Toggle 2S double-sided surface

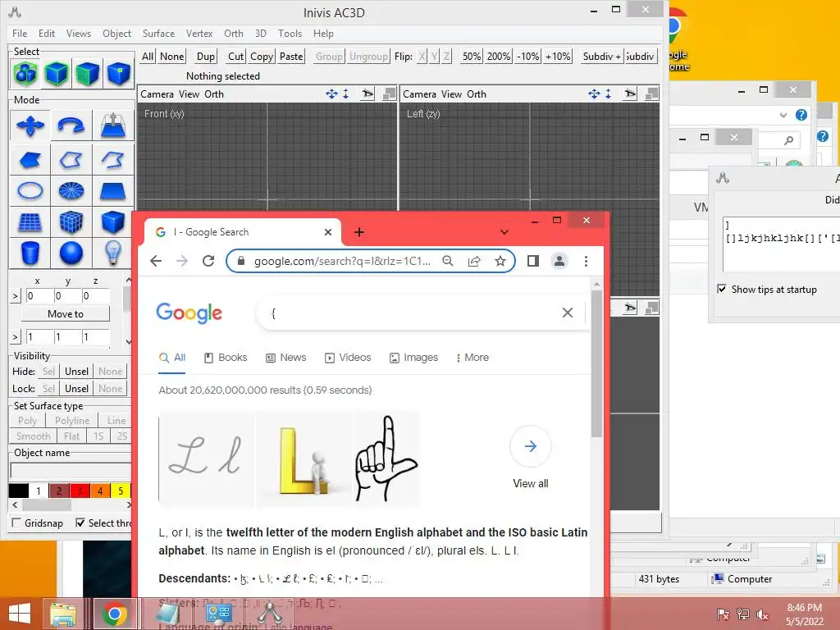(x=121, y=436)
